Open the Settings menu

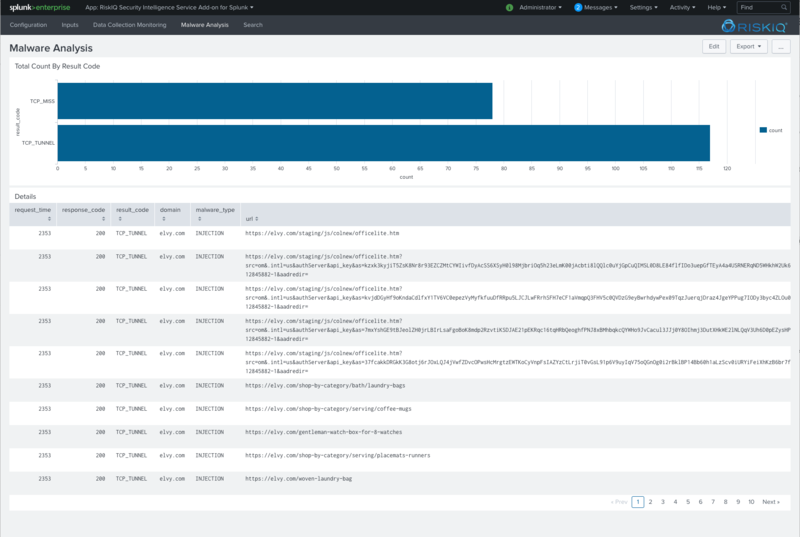point(643,8)
